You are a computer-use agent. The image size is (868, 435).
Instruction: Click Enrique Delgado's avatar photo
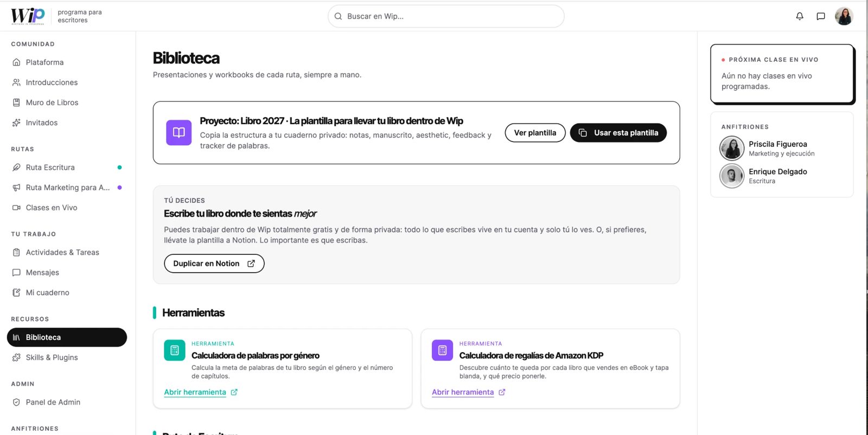click(732, 176)
